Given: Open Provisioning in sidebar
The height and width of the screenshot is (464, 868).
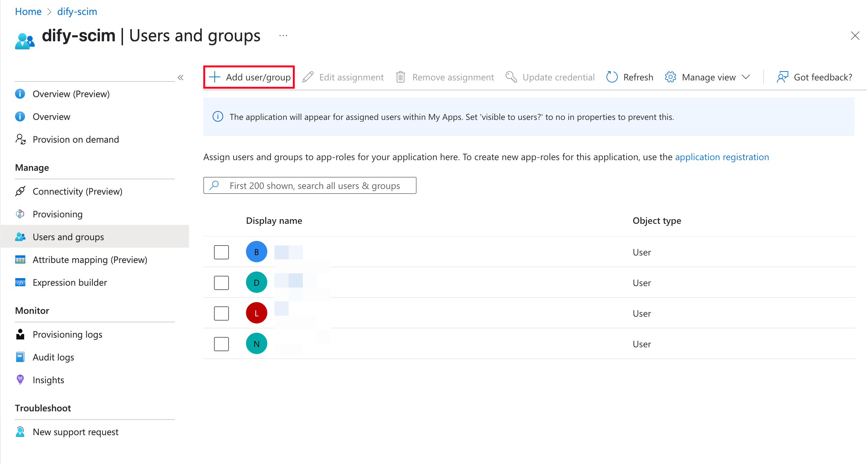Looking at the screenshot, I should point(58,214).
